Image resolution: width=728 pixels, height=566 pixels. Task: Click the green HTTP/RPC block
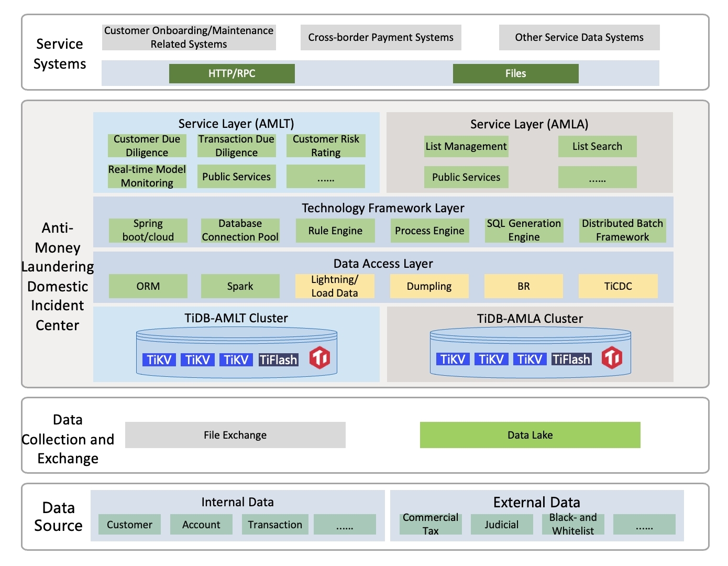click(231, 73)
